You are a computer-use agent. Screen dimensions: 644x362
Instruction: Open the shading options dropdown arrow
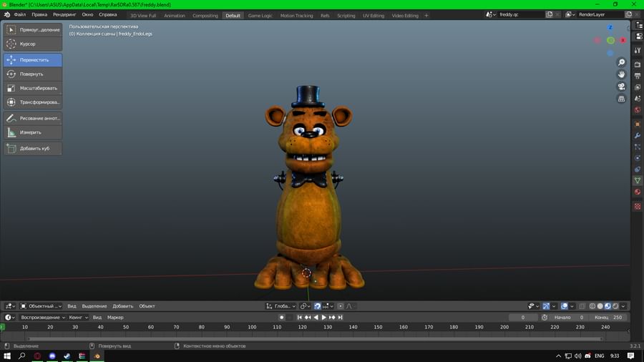pyautogui.click(x=623, y=306)
